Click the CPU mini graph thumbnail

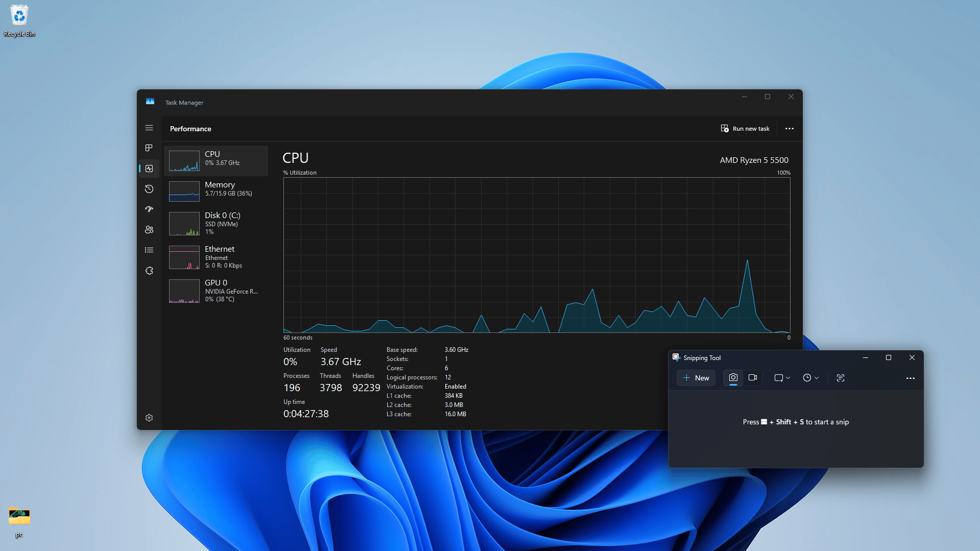184,161
